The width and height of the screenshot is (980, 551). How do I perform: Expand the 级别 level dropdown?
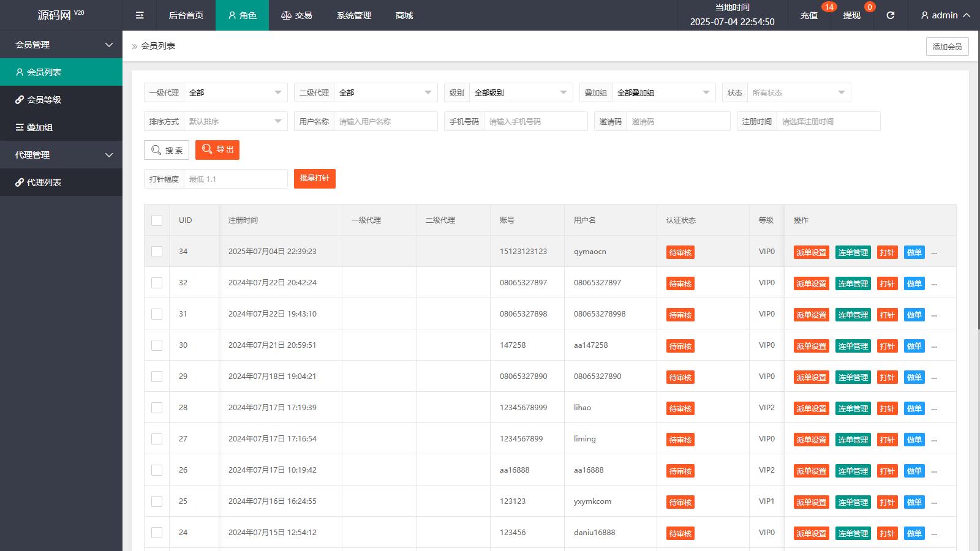(x=521, y=92)
